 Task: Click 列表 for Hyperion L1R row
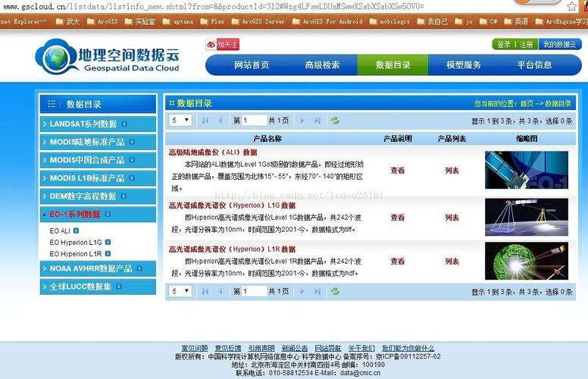pos(452,262)
